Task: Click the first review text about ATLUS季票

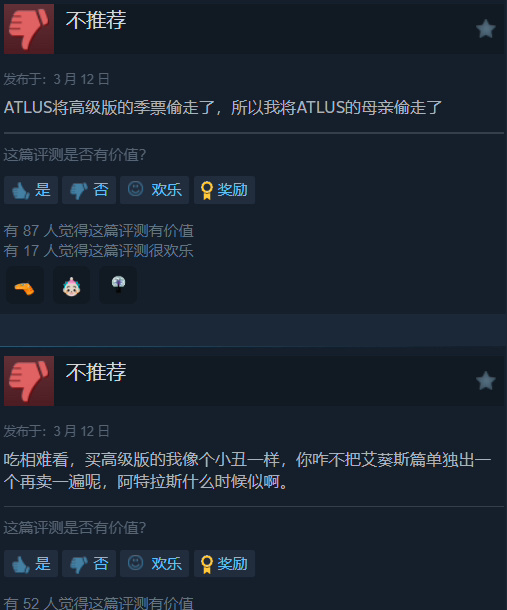Action: (223, 108)
